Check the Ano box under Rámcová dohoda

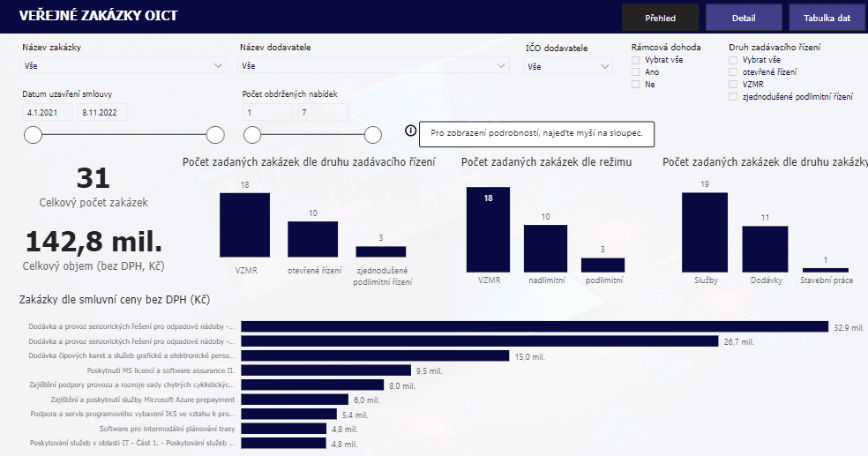635,72
